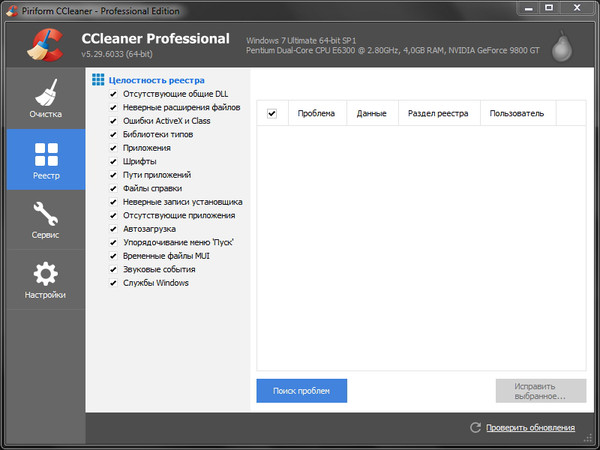Toggle Упорядочивание меню 'Пуск' checkbox
The image size is (600, 450).
(113, 243)
